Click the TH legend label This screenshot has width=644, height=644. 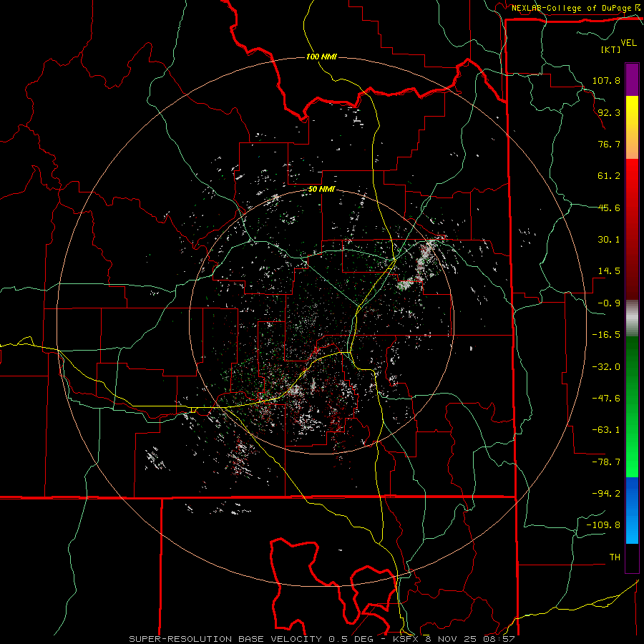(615, 557)
